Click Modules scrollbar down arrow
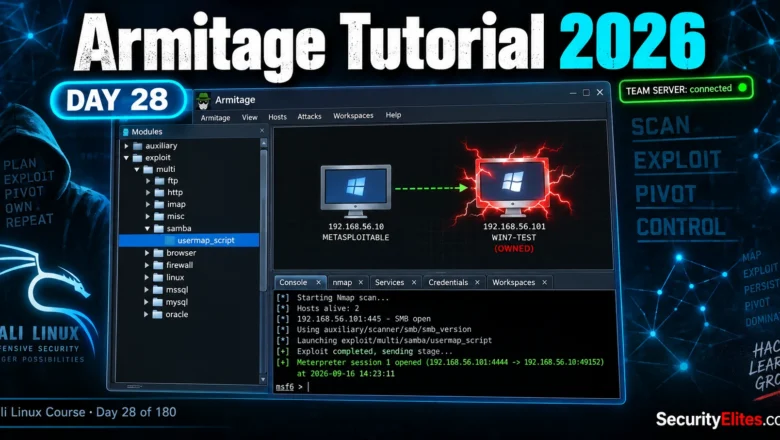780x440 pixels. tap(264, 379)
